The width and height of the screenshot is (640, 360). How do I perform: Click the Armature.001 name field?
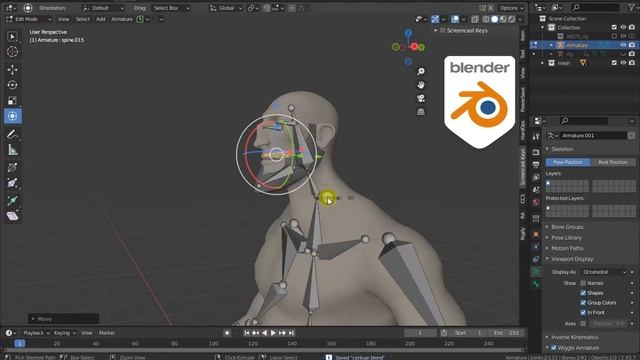(594, 136)
